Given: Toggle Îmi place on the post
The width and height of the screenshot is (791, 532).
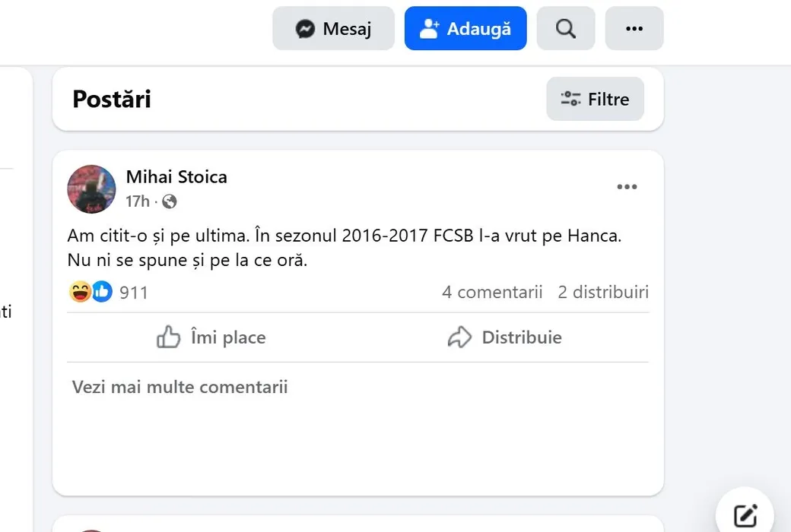Looking at the screenshot, I should (x=211, y=337).
